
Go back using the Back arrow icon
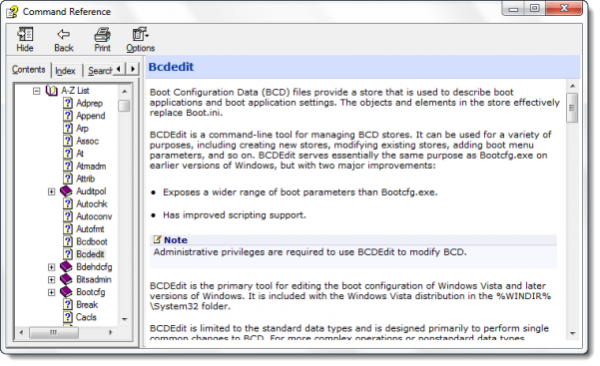[64, 34]
